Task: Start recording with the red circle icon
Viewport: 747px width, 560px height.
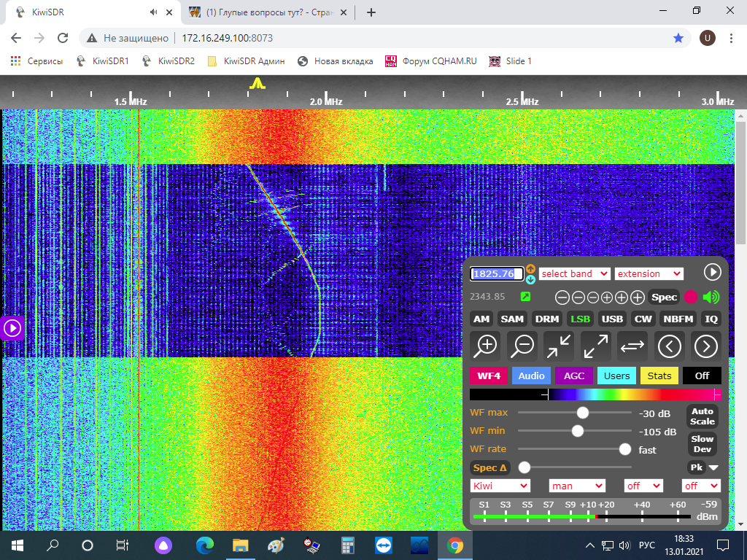Action: tap(691, 297)
